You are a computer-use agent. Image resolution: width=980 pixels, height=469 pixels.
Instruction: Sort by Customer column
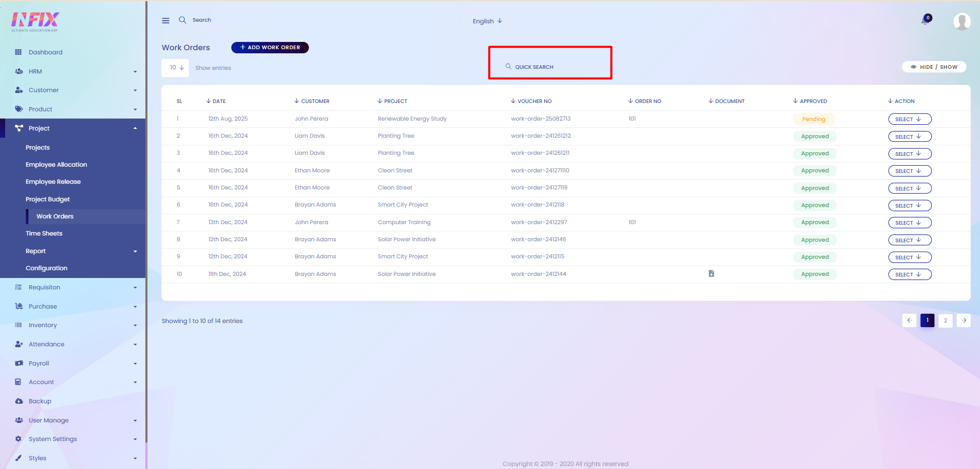312,101
